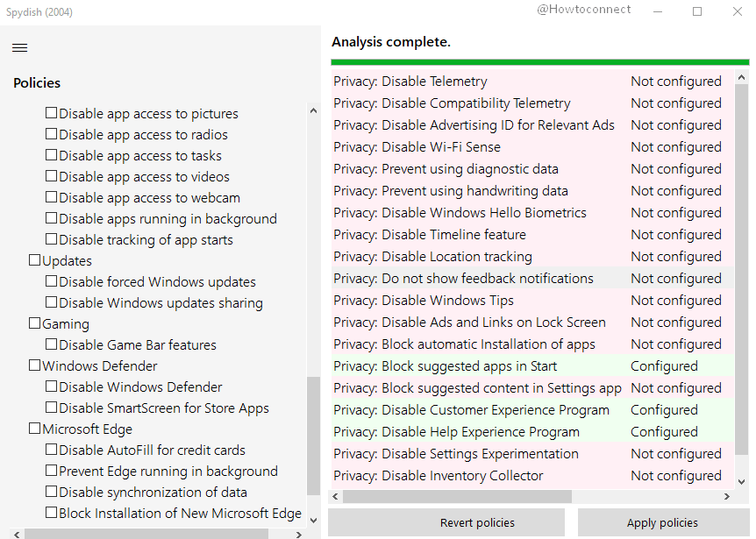Screen dimensions: 756x539
Task: Enable "Disable tracking of app starts"
Action: click(x=51, y=239)
